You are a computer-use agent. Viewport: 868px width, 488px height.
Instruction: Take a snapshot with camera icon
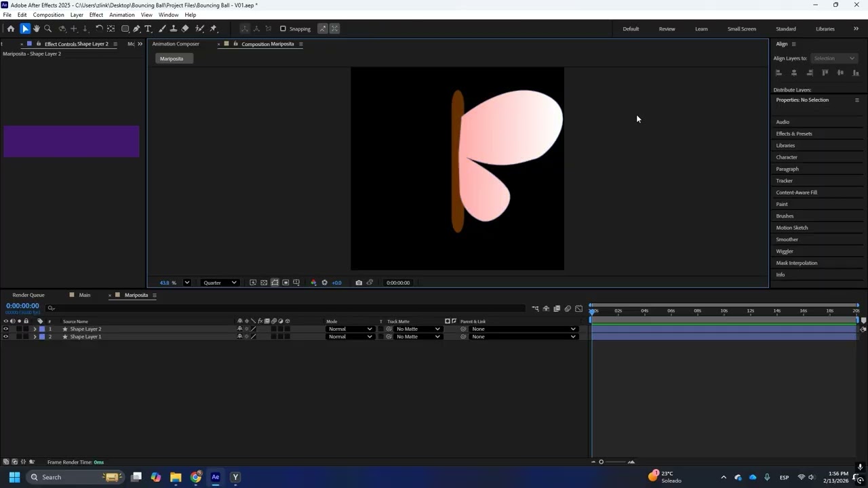[x=359, y=283]
